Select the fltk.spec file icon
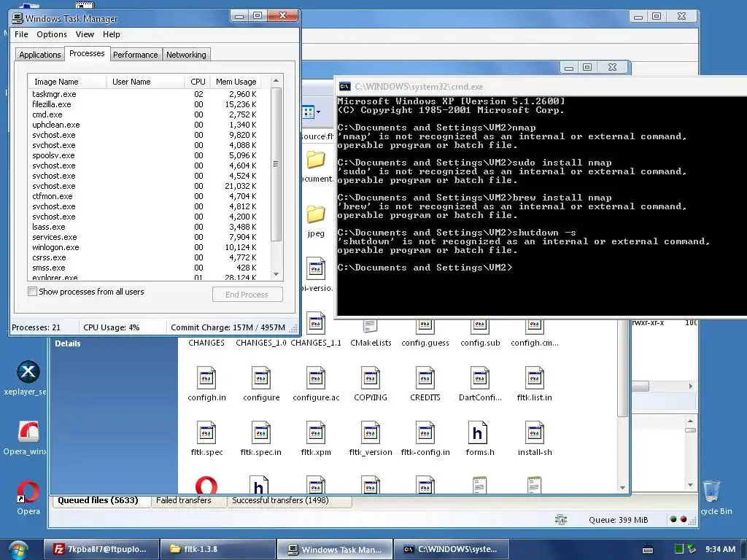 (206, 433)
